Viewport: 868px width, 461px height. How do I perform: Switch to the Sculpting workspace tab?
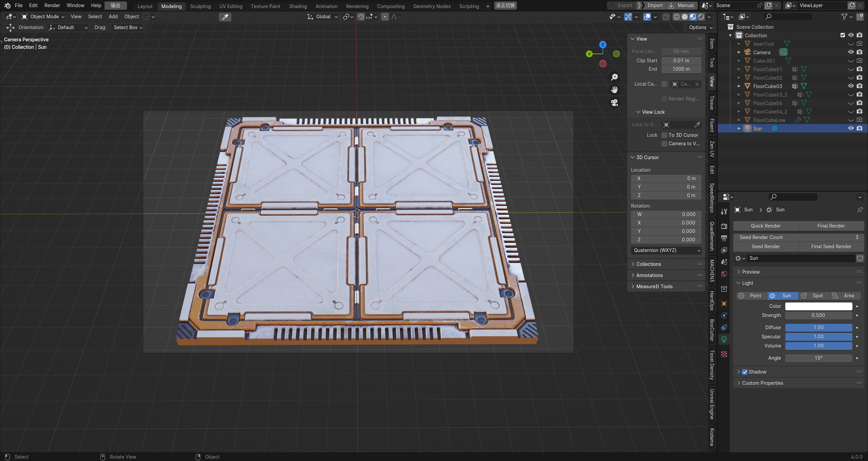[x=200, y=6]
